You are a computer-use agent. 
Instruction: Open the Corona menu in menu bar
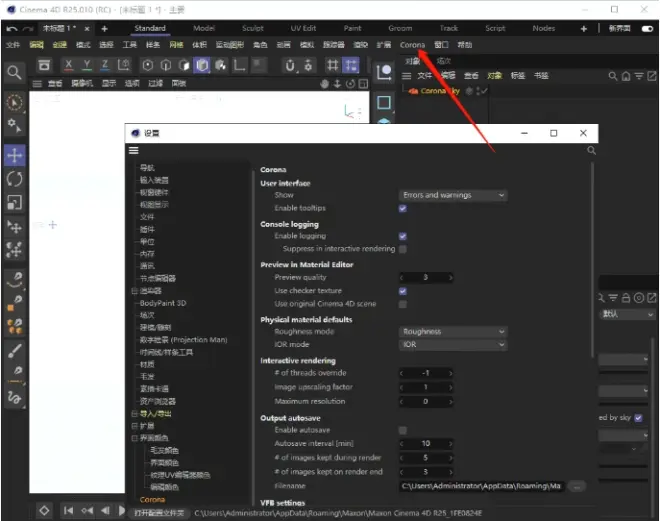[412, 45]
